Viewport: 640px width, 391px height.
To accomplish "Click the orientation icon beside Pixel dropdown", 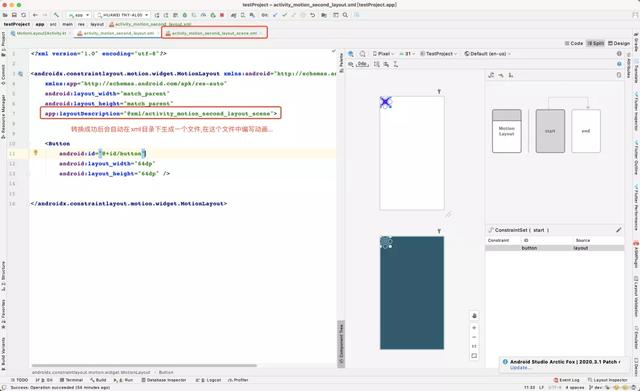I will pos(362,54).
